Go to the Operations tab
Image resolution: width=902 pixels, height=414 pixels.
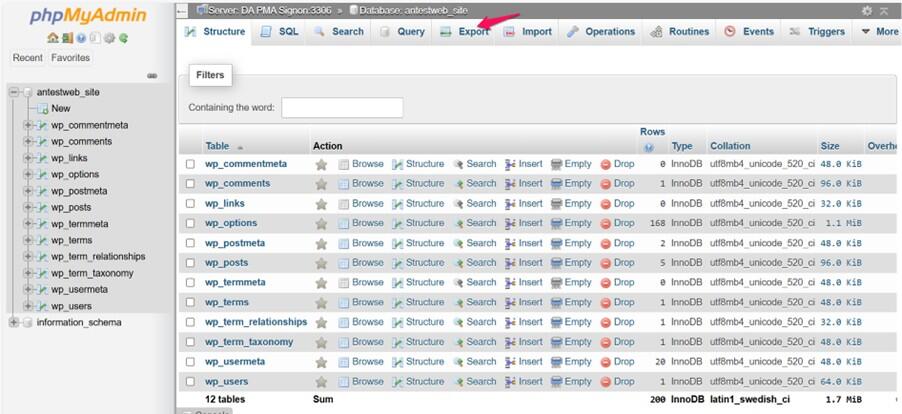(x=601, y=32)
